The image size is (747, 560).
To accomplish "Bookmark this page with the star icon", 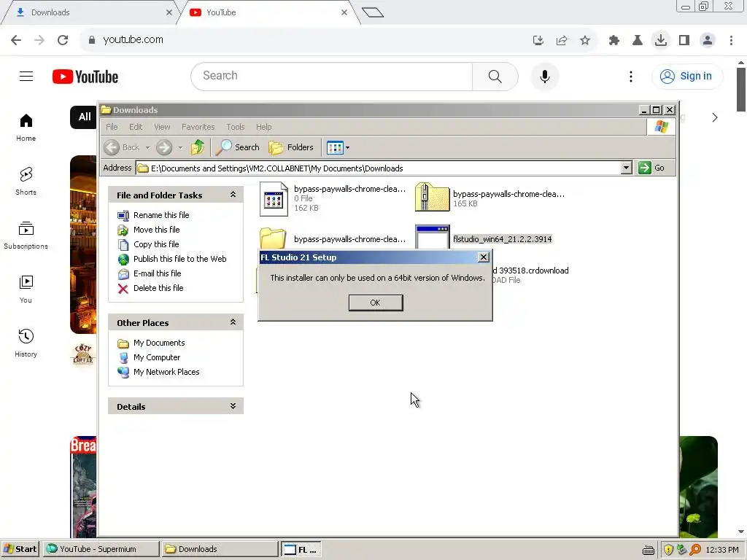I will (x=585, y=41).
